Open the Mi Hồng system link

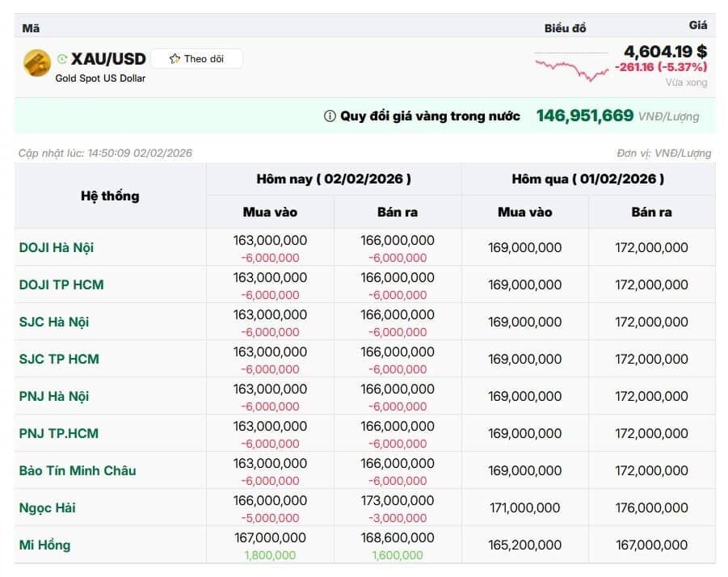coord(44,545)
